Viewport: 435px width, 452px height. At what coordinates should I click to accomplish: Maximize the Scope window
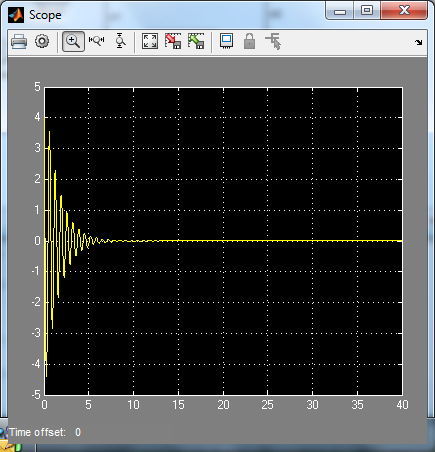pos(367,11)
